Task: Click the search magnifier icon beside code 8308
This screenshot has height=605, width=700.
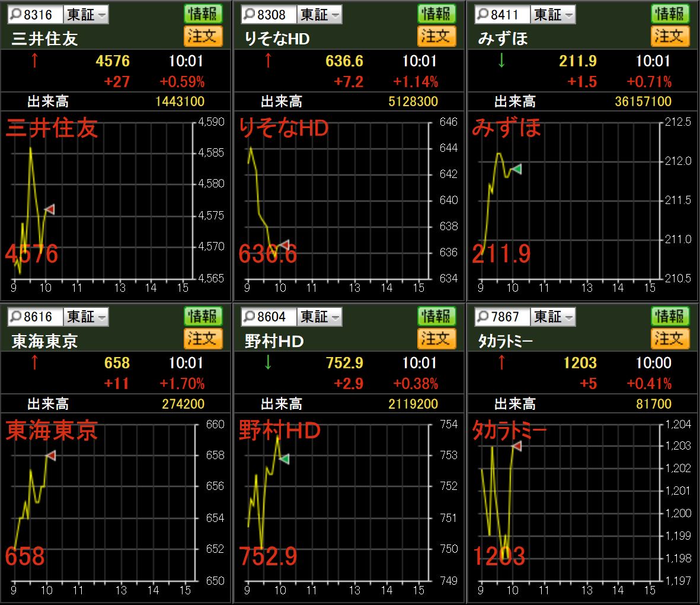Action: [x=249, y=14]
